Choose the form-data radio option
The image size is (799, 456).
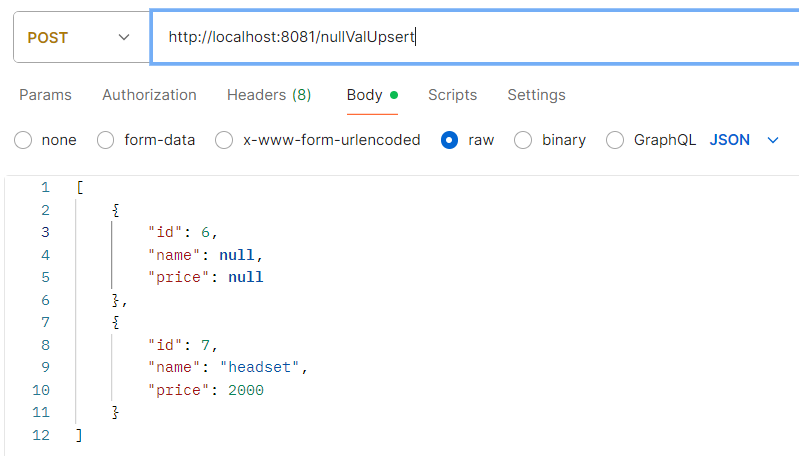click(x=106, y=140)
